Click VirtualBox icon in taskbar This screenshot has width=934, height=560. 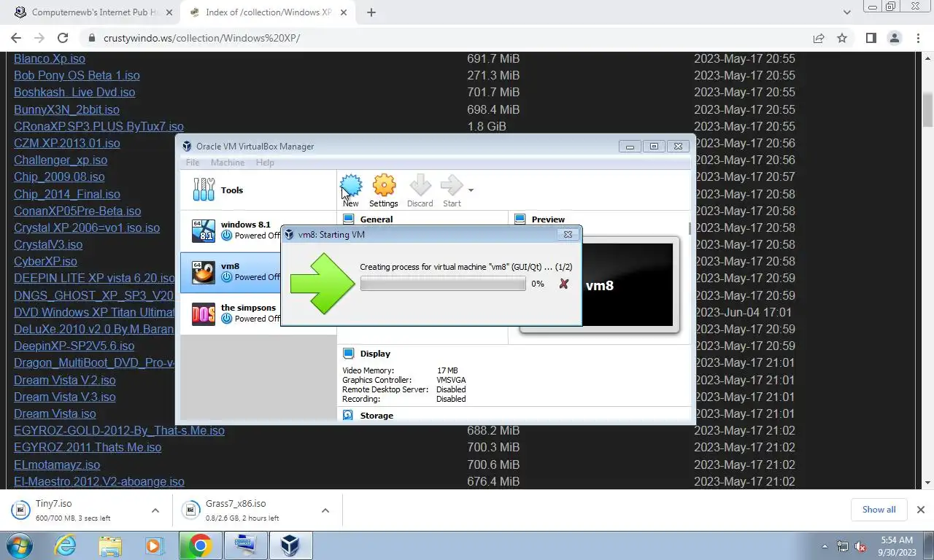click(x=290, y=545)
